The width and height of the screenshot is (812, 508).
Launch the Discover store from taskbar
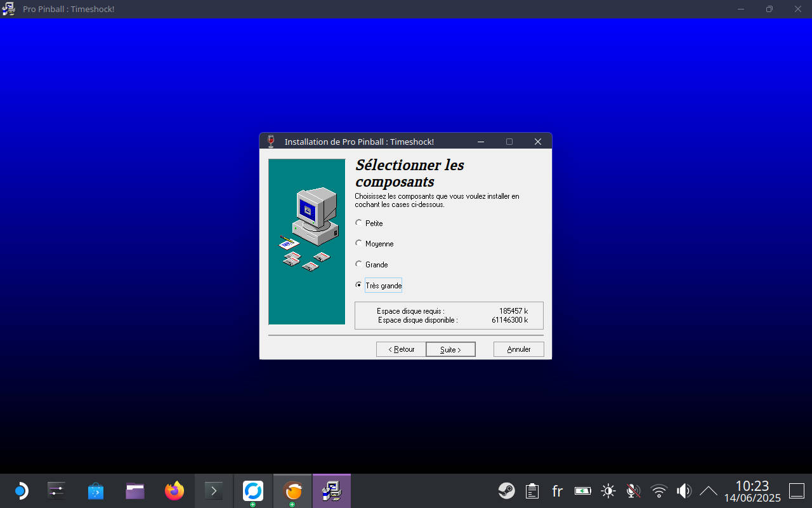[x=96, y=491]
